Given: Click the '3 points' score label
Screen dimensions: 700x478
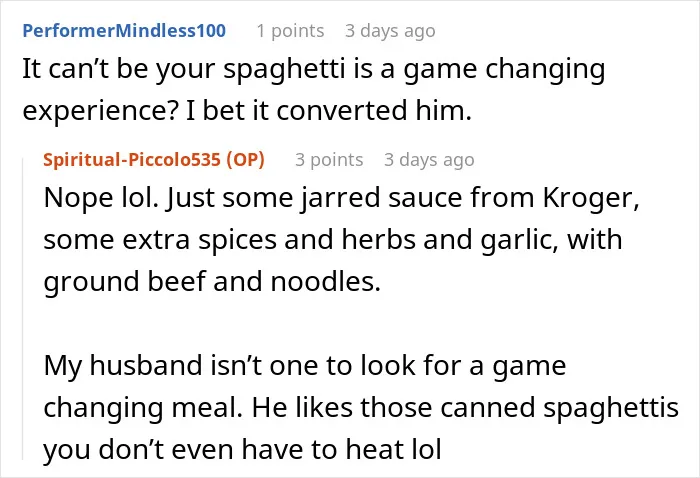Looking at the screenshot, I should (329, 160).
